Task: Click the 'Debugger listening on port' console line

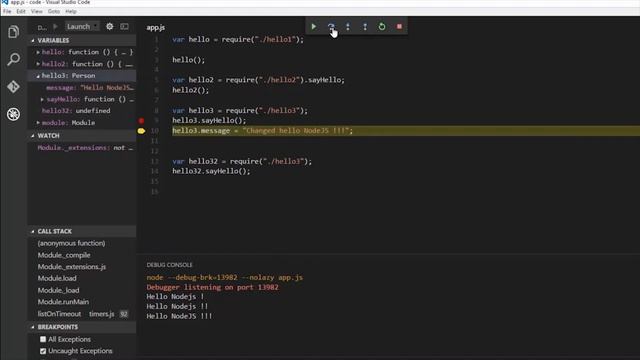Action: [x=212, y=287]
